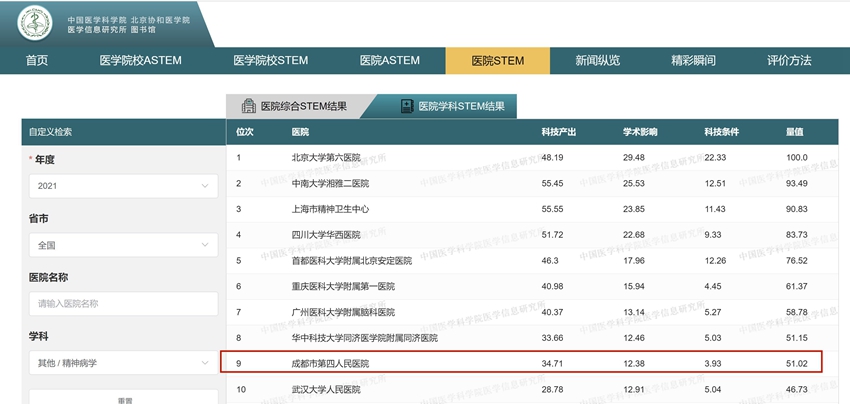The image size is (850, 404).
Task: Click the 量值 score 90.83
Action: [x=797, y=209]
